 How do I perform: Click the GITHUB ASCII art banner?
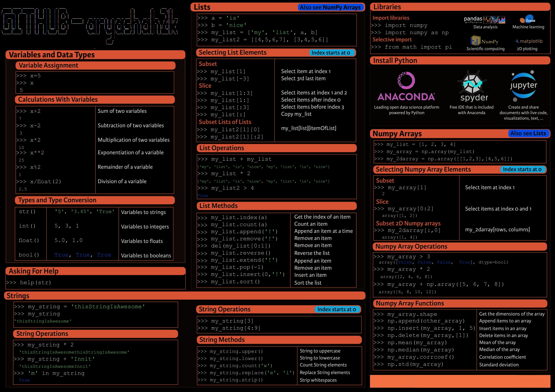90,26
